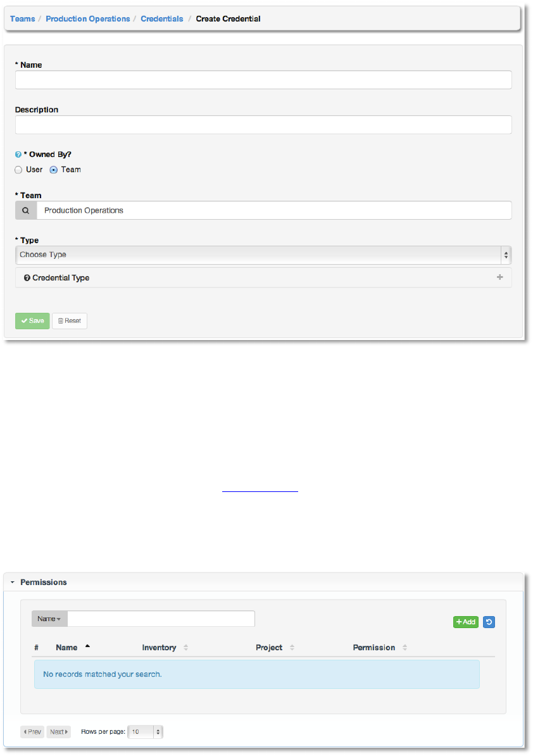533x756 pixels.
Task: Select the User radio button
Action: pyautogui.click(x=18, y=170)
